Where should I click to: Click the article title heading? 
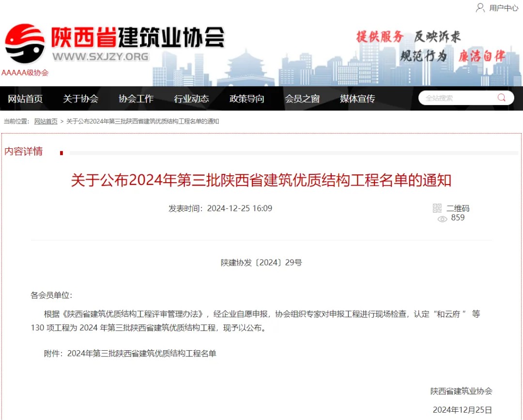(x=261, y=181)
